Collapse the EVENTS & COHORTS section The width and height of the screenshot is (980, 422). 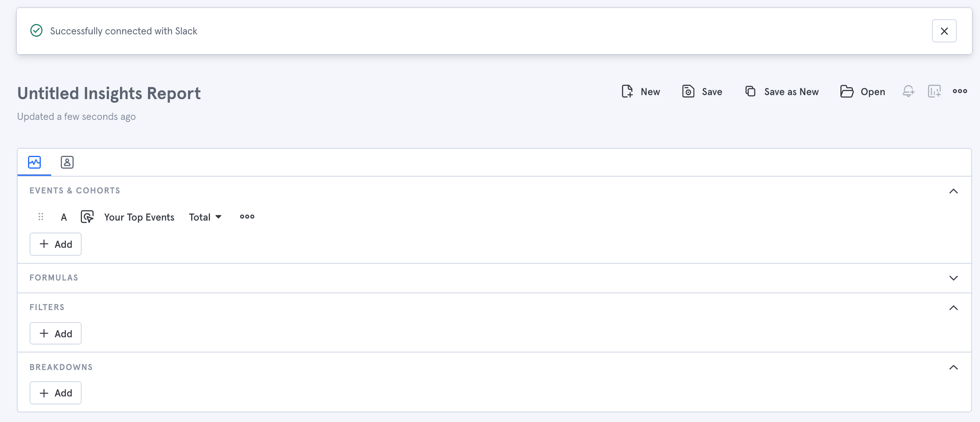pos(954,191)
